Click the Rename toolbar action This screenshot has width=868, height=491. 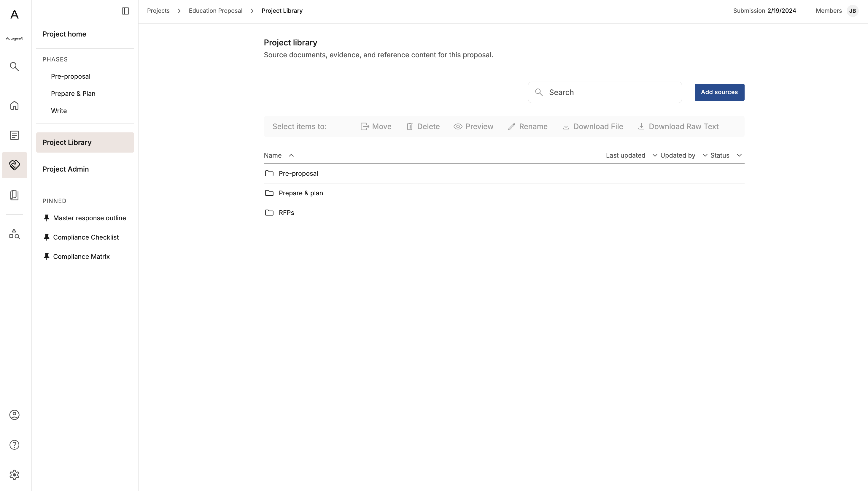click(528, 126)
